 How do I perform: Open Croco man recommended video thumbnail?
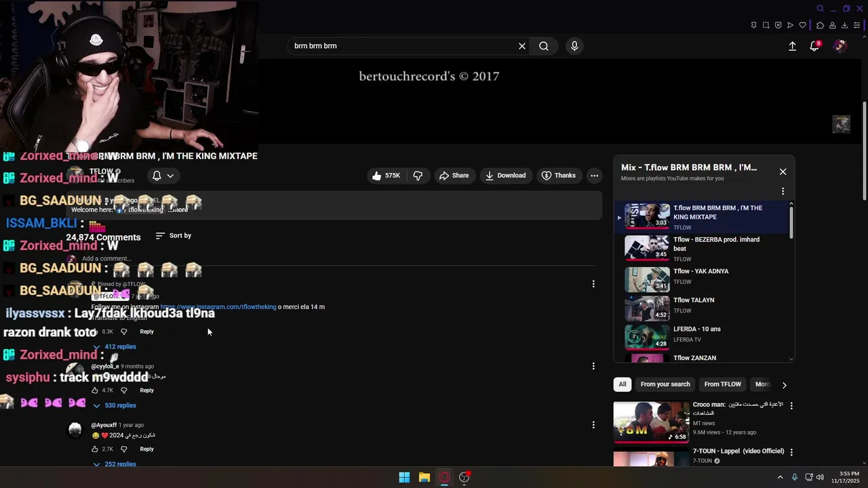651,422
